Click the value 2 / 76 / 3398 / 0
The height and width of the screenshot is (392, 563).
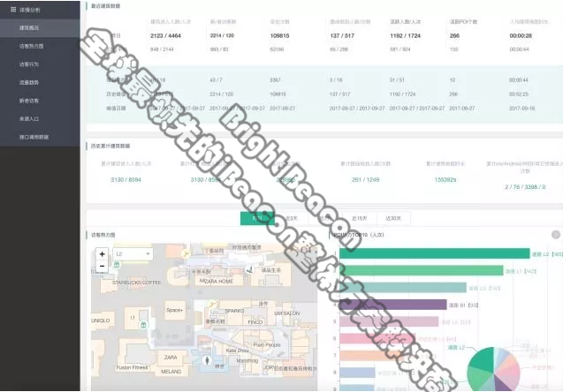point(525,187)
